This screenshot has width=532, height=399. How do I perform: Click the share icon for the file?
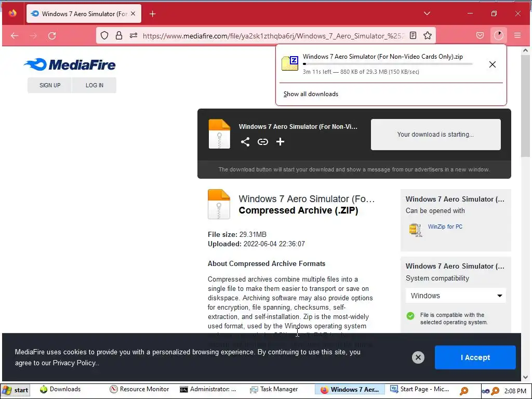coord(245,142)
